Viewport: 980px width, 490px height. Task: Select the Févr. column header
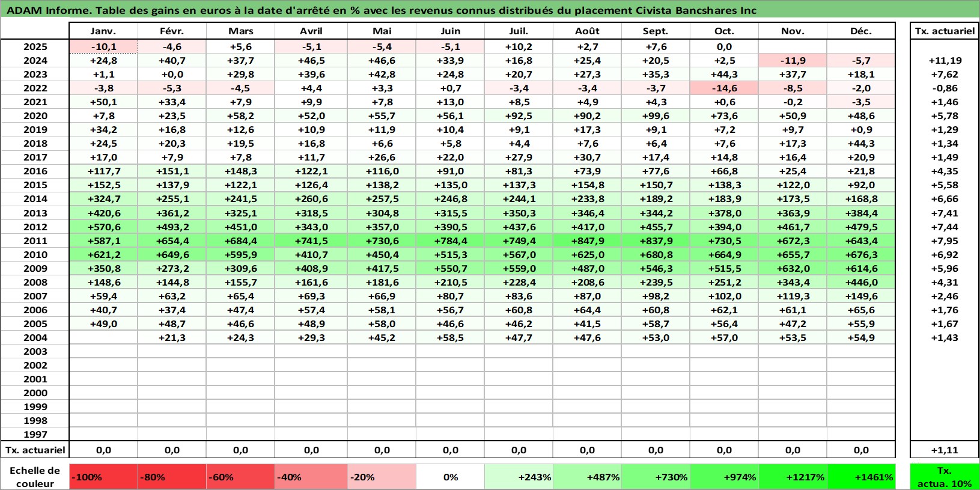click(172, 31)
